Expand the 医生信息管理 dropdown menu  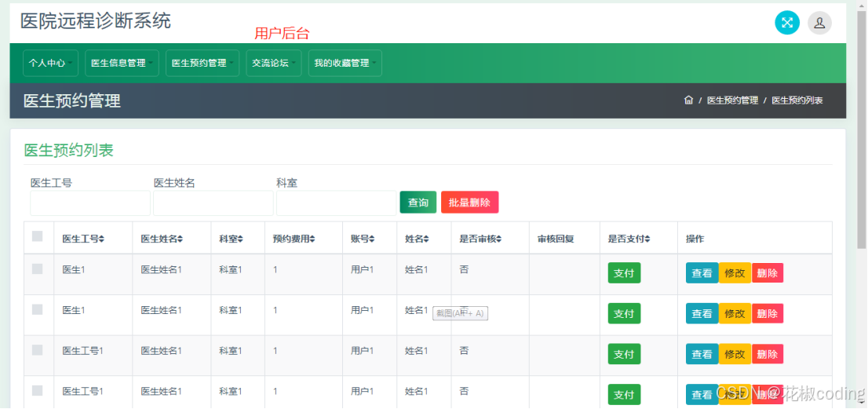click(x=122, y=63)
